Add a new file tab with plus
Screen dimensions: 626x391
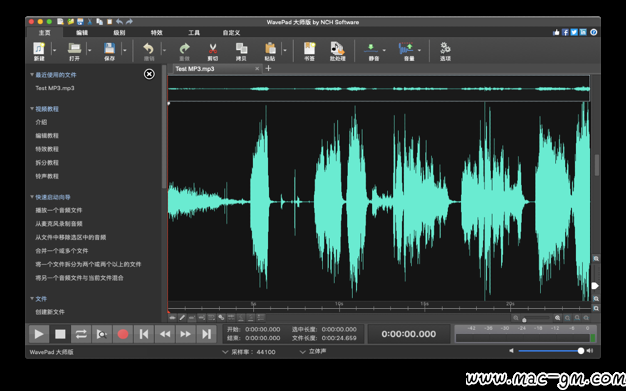click(x=268, y=68)
